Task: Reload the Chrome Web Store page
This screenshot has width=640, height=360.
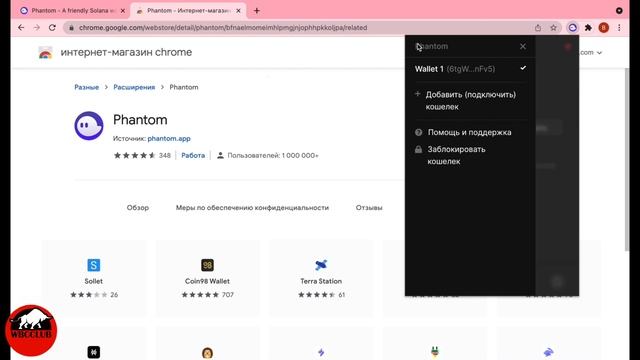Action: point(52,27)
